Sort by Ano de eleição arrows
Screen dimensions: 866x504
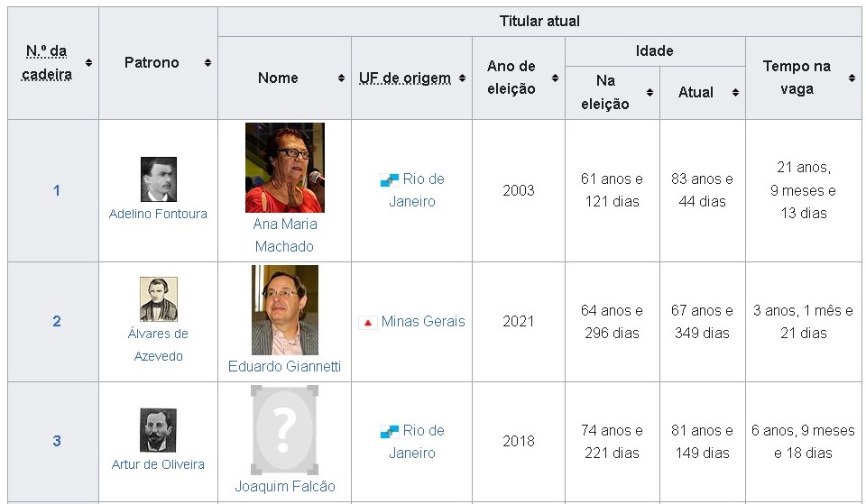[x=555, y=78]
